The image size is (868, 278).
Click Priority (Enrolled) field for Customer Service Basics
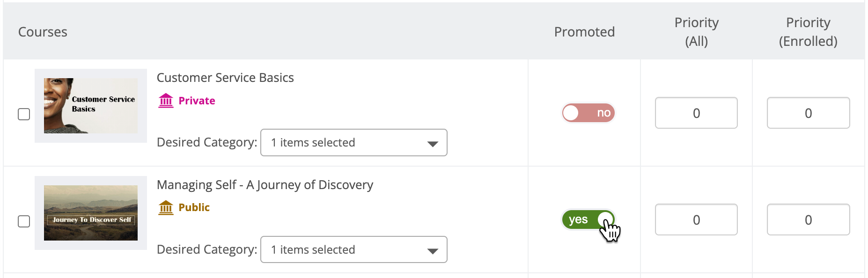coord(808,113)
